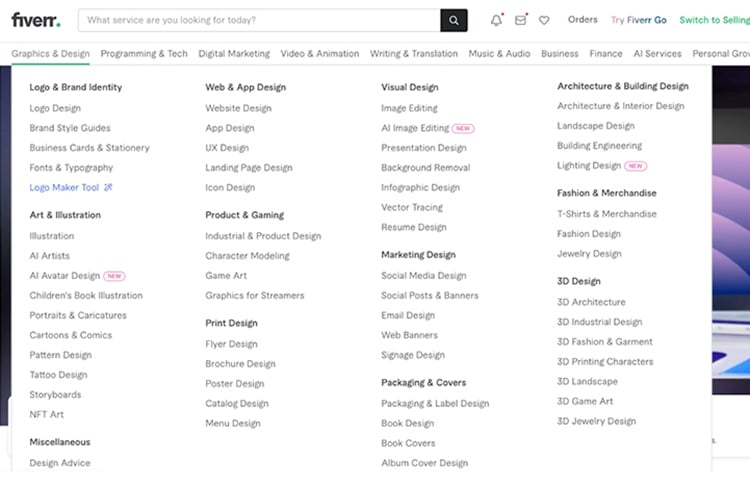Click Try Fiverr Go
750x485 pixels.
tap(638, 20)
